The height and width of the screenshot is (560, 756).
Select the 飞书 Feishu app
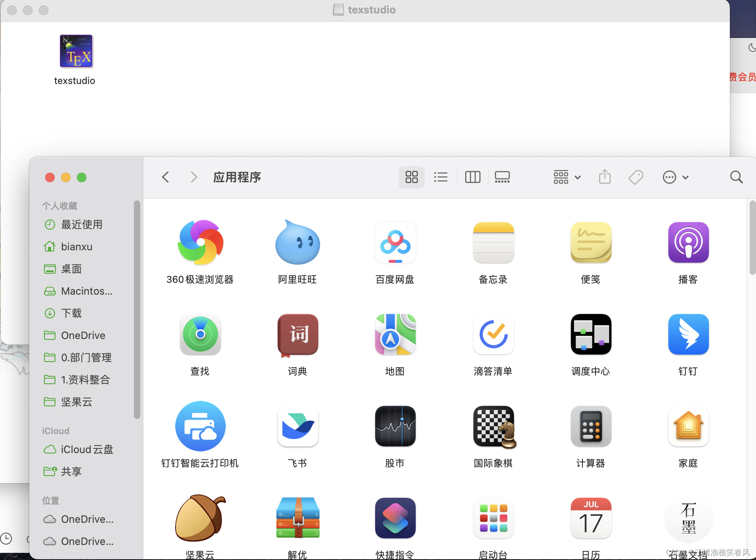pyautogui.click(x=298, y=426)
